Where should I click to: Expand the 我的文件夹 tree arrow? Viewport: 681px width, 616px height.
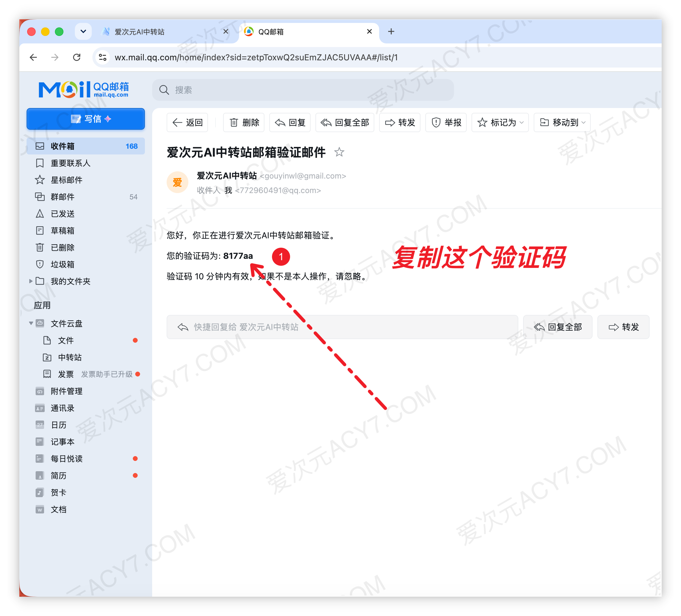[31, 281]
